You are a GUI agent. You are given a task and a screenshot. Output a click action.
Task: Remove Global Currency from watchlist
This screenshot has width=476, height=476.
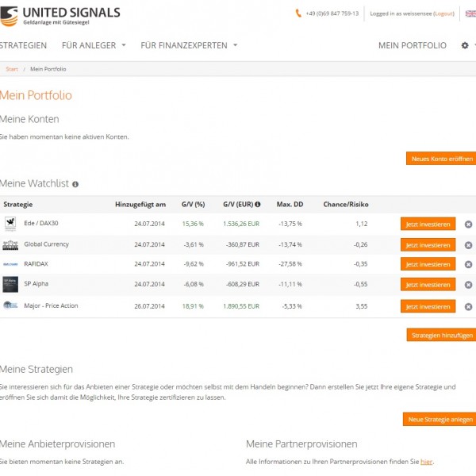[468, 245]
